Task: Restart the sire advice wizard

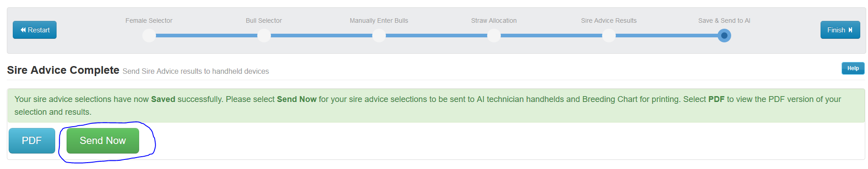Action: point(35,30)
